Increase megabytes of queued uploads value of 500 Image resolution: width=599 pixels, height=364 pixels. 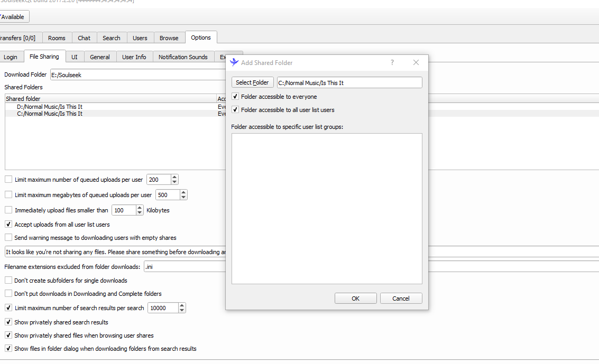coord(183,192)
